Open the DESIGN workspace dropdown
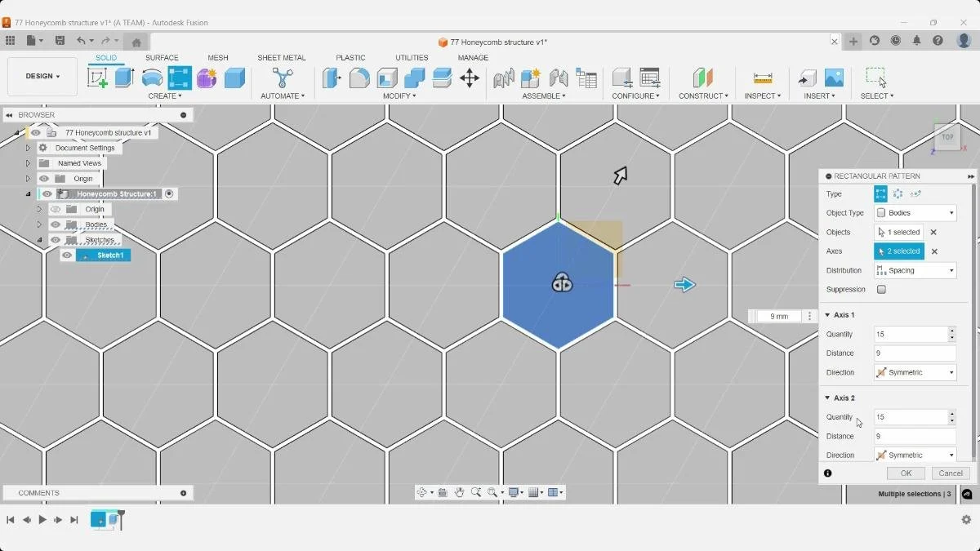 [x=42, y=77]
